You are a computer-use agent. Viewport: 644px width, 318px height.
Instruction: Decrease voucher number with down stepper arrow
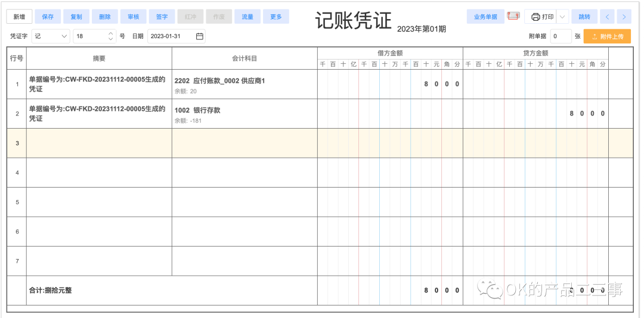click(x=111, y=39)
